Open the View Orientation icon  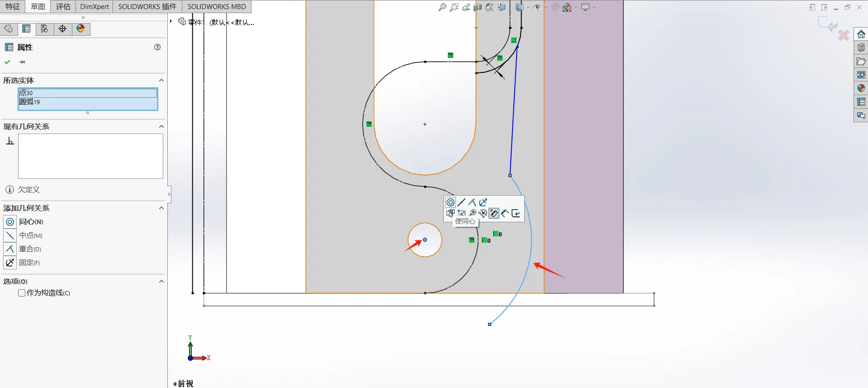(x=502, y=7)
